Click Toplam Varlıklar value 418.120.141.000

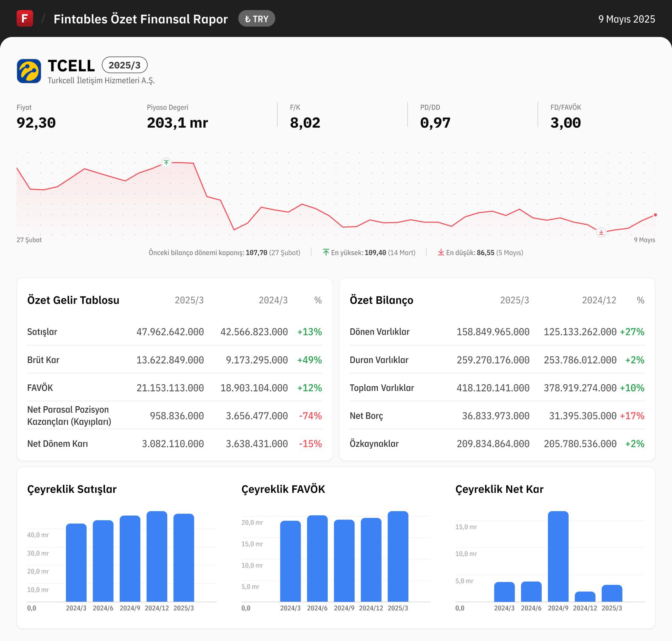493,388
